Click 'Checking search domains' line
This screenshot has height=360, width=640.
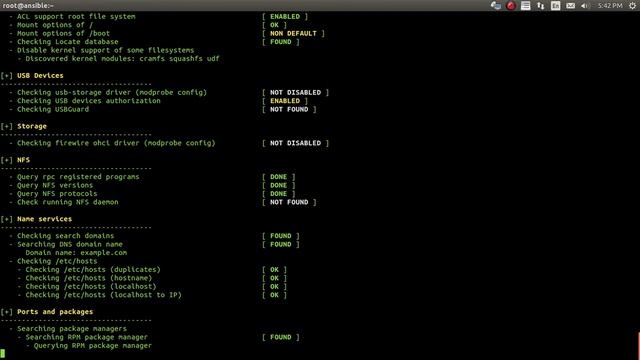[65, 236]
